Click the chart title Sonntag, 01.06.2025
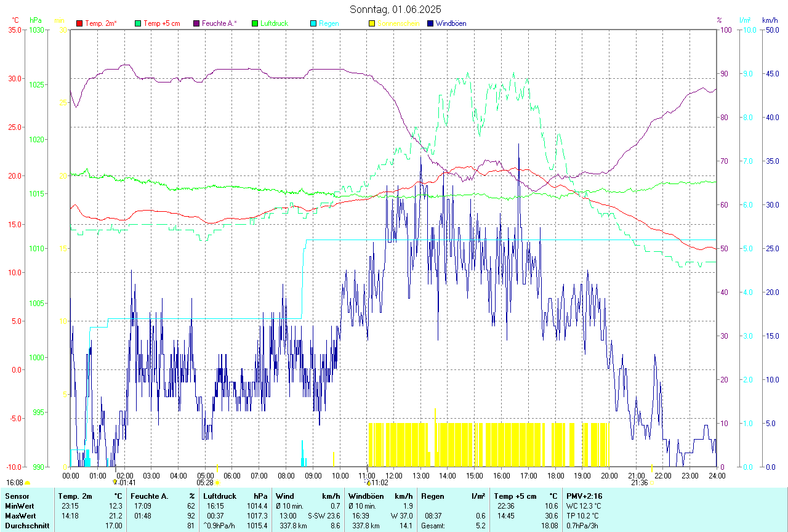Image resolution: width=788 pixels, height=532 pixels. (x=395, y=9)
